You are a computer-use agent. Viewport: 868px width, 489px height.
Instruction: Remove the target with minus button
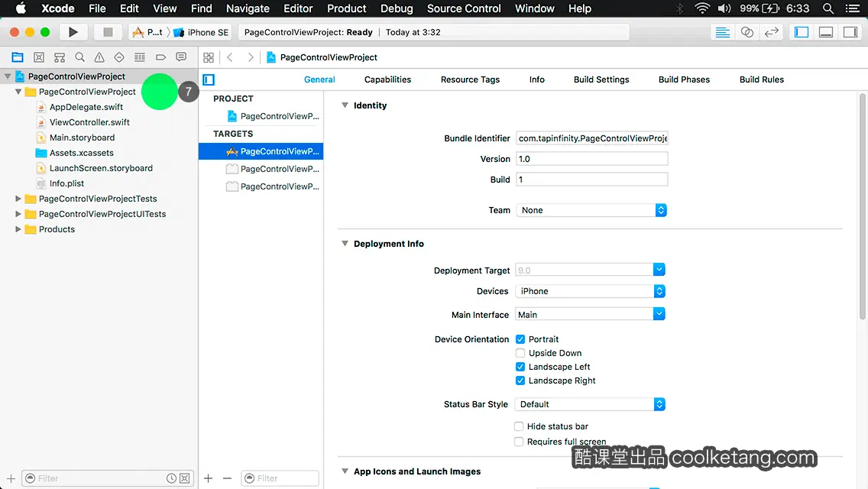(x=227, y=478)
